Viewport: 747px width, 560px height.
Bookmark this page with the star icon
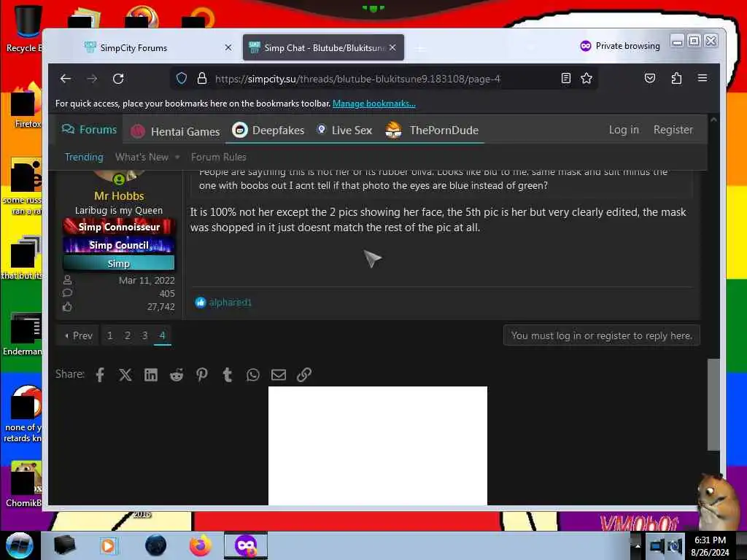tap(587, 78)
